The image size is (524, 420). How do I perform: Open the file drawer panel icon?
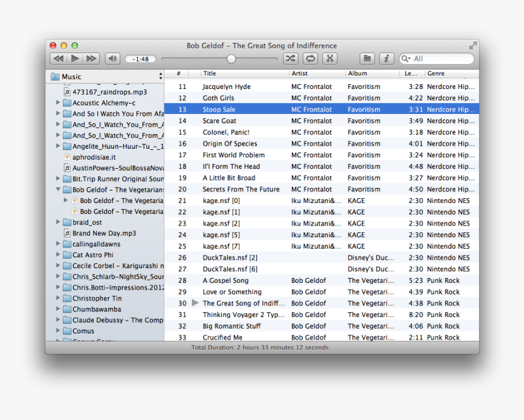(367, 58)
